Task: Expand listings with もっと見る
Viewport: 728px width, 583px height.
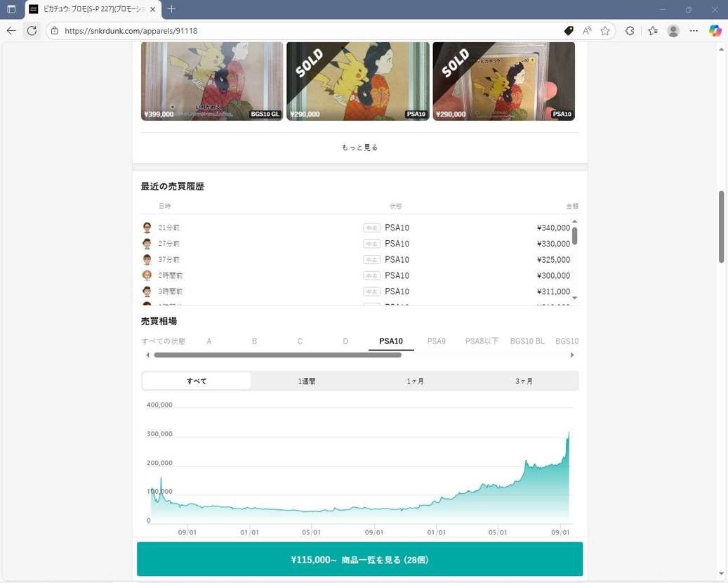Action: point(359,148)
